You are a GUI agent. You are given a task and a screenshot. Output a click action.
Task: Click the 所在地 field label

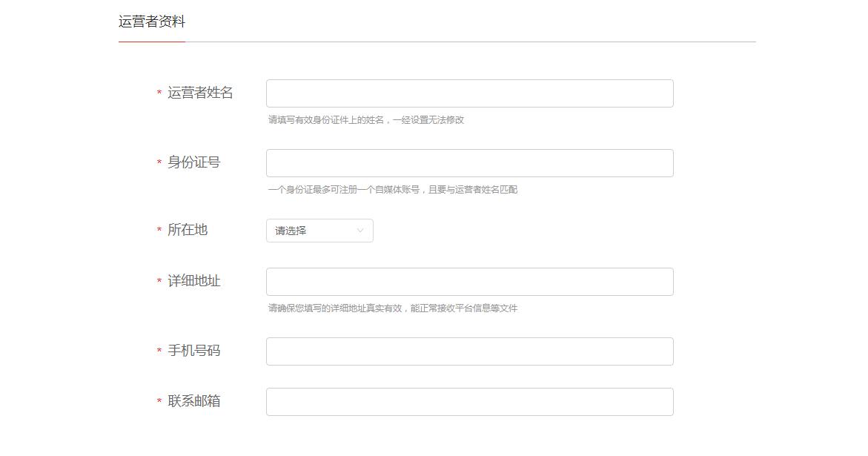(189, 231)
